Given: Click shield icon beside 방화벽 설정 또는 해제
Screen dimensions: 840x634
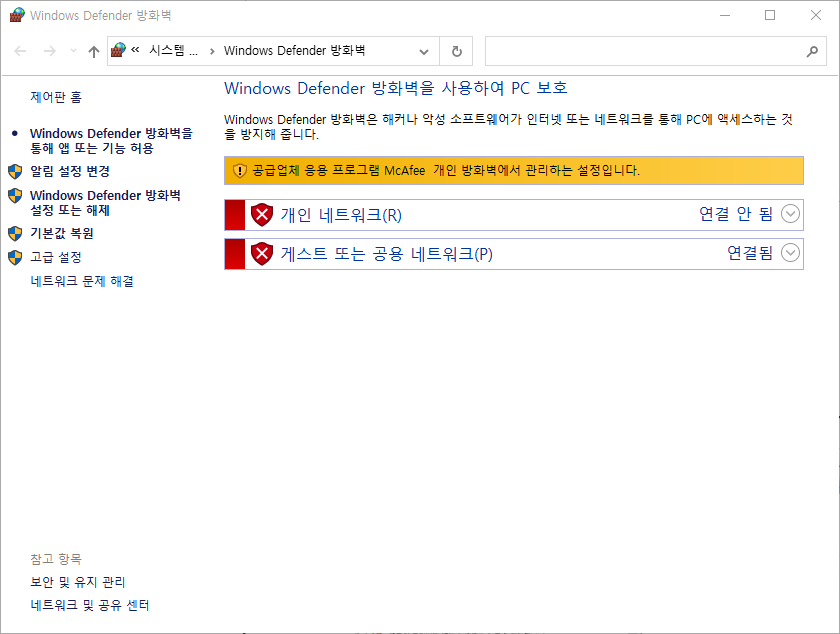Looking at the screenshot, I should pos(15,195).
